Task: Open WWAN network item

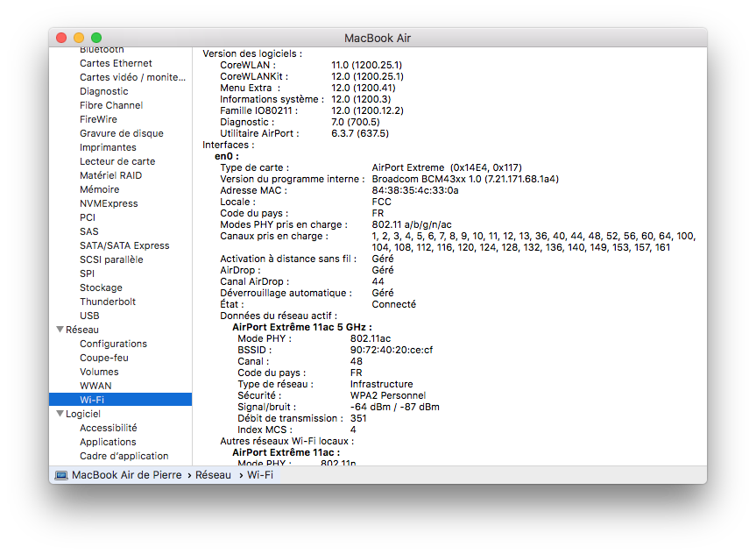Action: click(95, 385)
